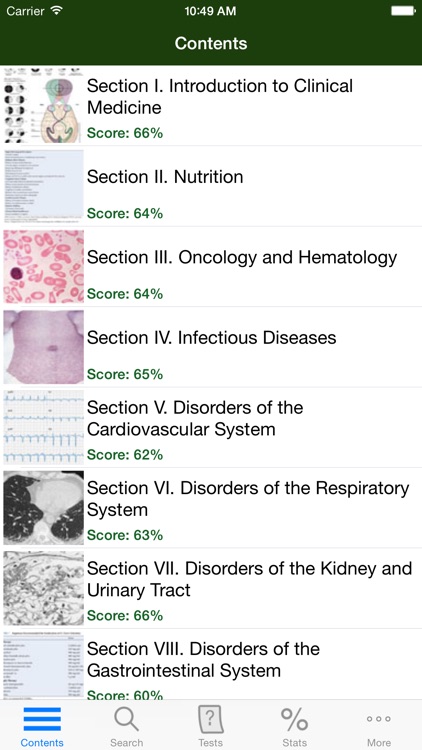The height and width of the screenshot is (750, 422).
Task: Open Section IV. Infectious Diseases
Action: (211, 347)
